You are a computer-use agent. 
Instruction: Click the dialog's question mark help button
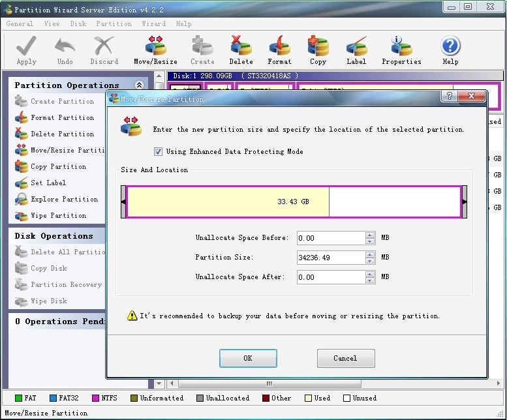coord(449,96)
